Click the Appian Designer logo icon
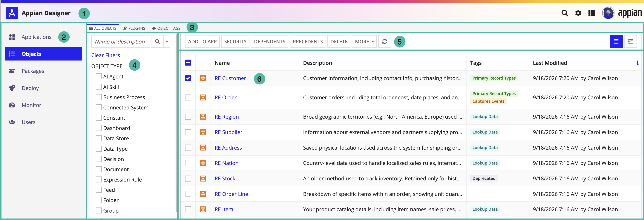Image resolution: width=644 pixels, height=220 pixels. 12,13
